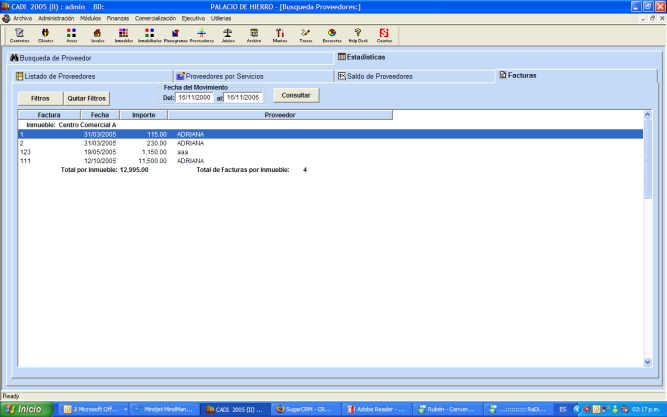Open the Finanzas menu

coord(117,18)
